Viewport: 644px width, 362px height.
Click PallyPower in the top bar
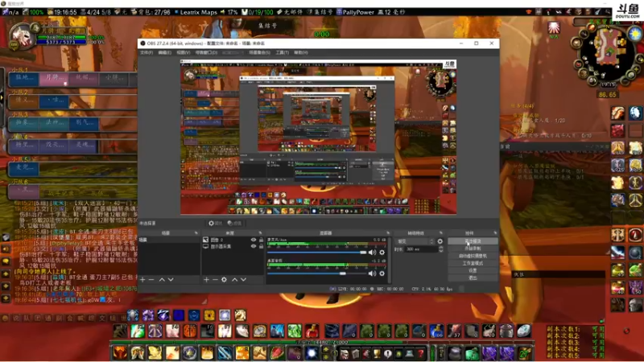click(358, 12)
